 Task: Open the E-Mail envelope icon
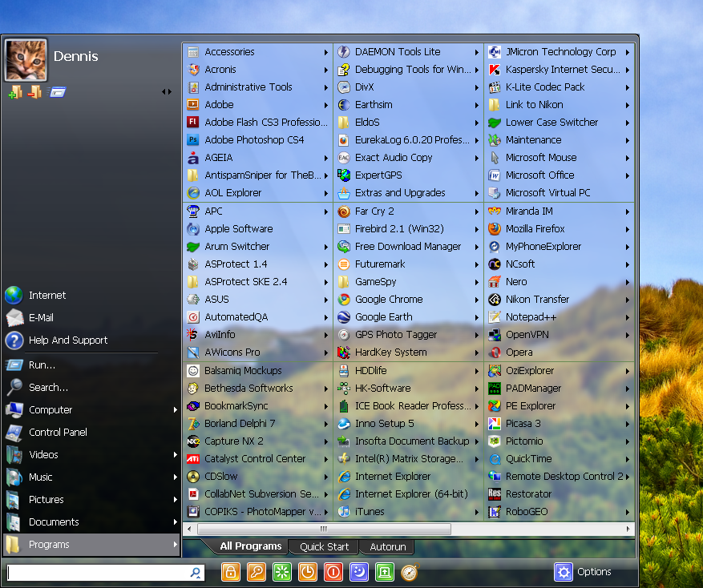click(14, 317)
